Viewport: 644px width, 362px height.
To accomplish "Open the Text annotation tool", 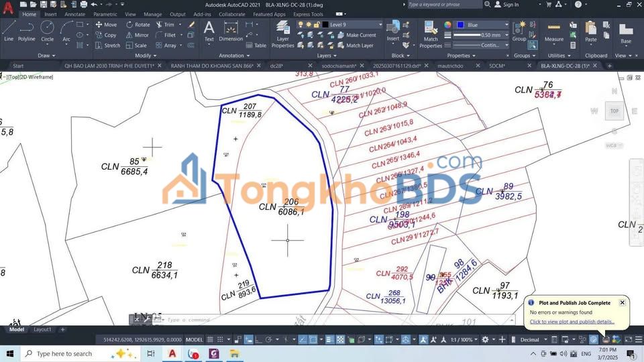I will click(209, 32).
